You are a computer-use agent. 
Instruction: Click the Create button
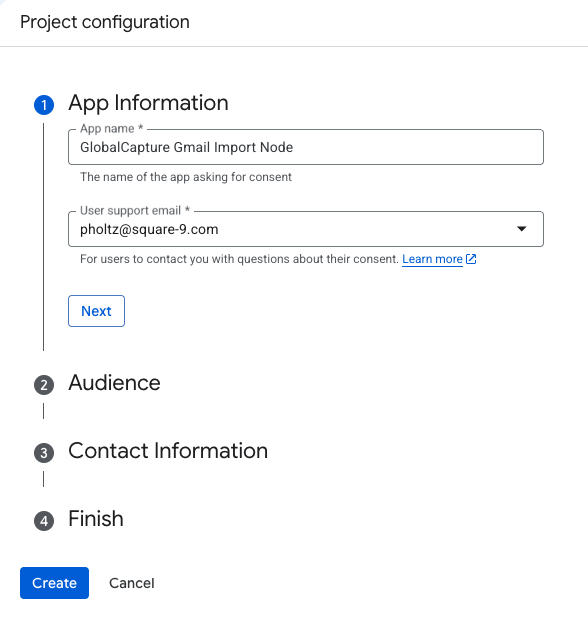(54, 583)
